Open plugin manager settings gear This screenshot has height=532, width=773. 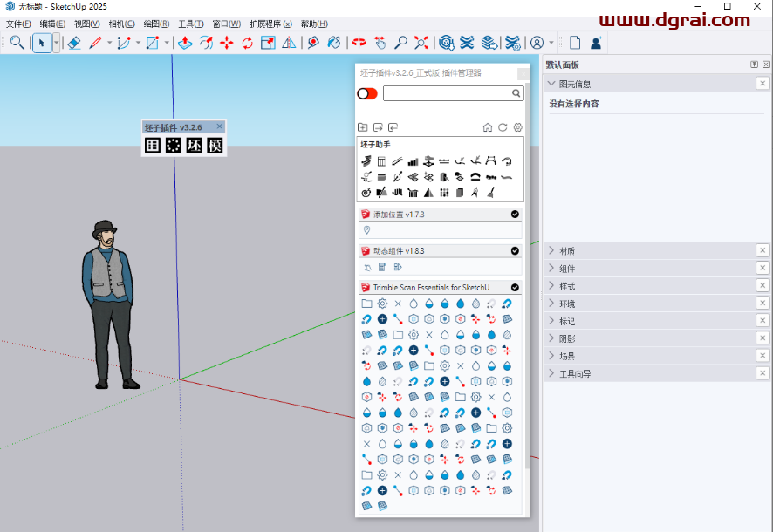tap(517, 127)
